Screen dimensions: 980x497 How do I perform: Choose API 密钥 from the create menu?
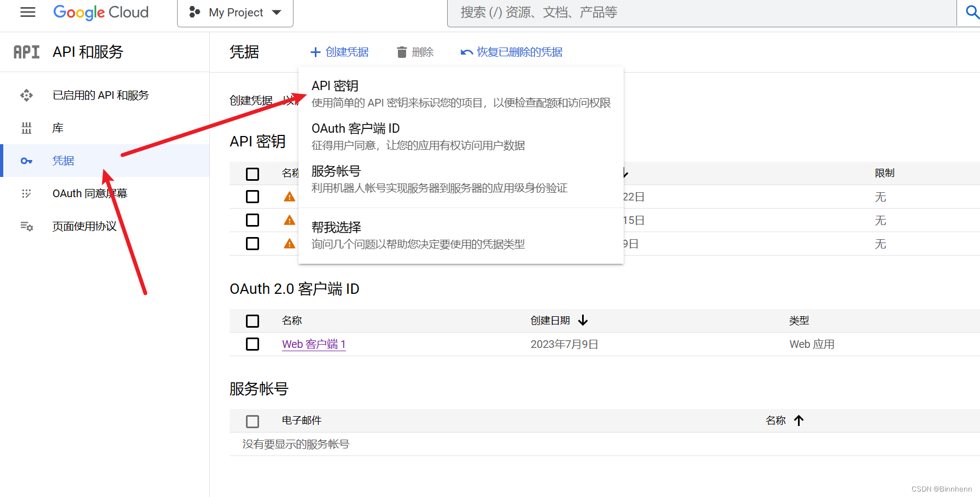(x=461, y=94)
